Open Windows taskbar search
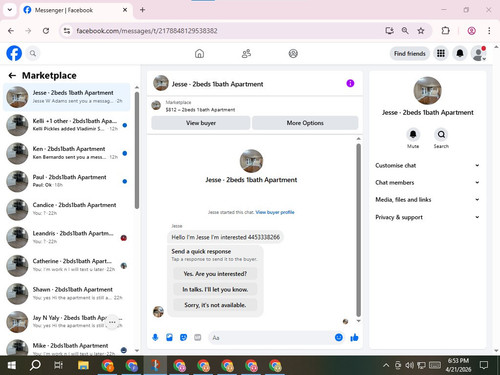 (x=35, y=365)
